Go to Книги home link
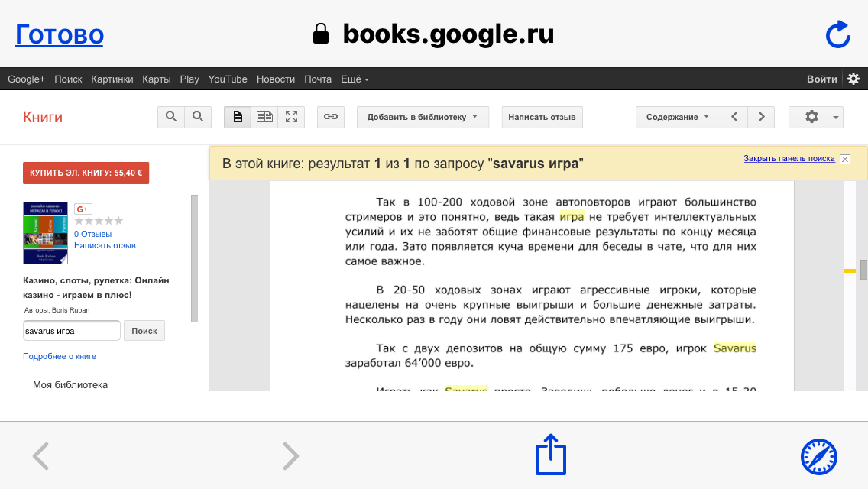 (x=43, y=118)
